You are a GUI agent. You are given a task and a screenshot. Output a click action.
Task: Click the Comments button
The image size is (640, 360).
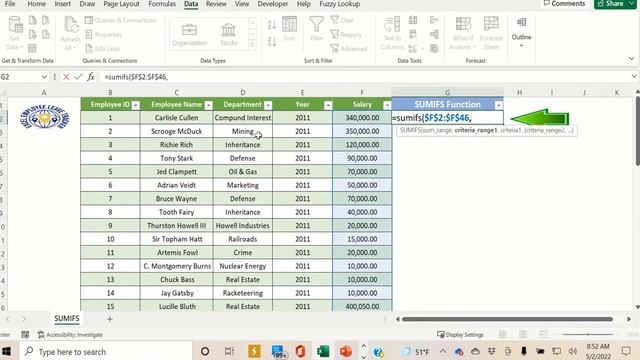click(x=564, y=4)
